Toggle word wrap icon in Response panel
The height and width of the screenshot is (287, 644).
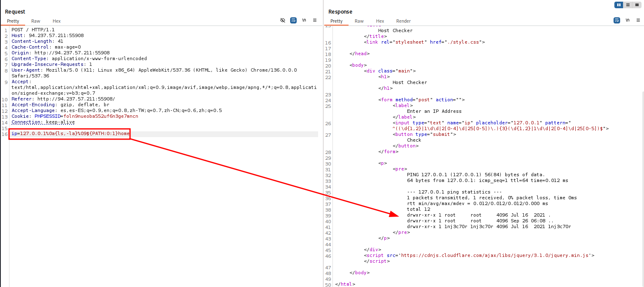pyautogui.click(x=617, y=20)
